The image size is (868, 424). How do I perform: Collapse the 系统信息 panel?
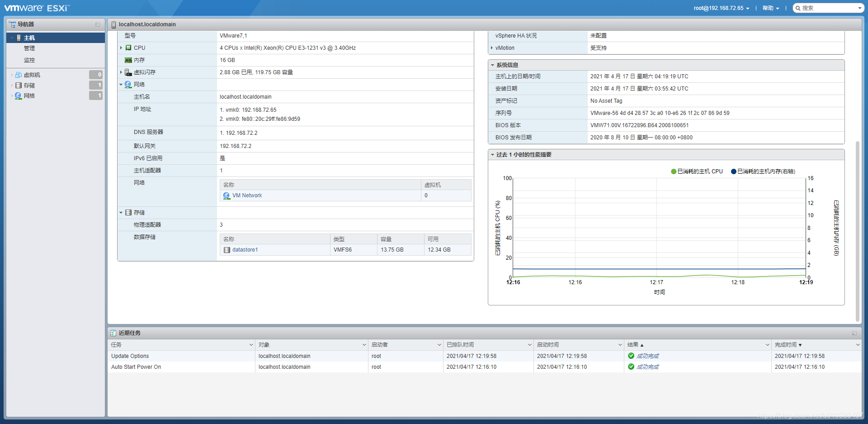[493, 65]
